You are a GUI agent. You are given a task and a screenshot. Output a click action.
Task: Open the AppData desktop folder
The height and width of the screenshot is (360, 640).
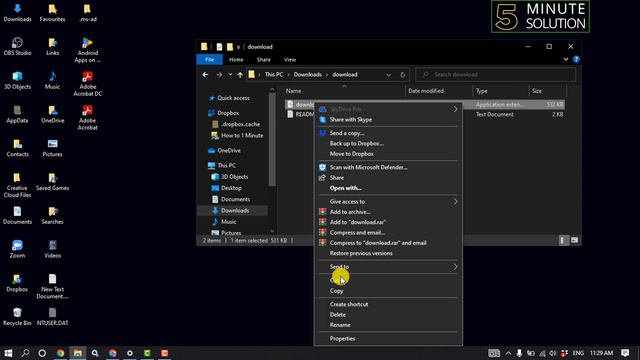(17, 114)
